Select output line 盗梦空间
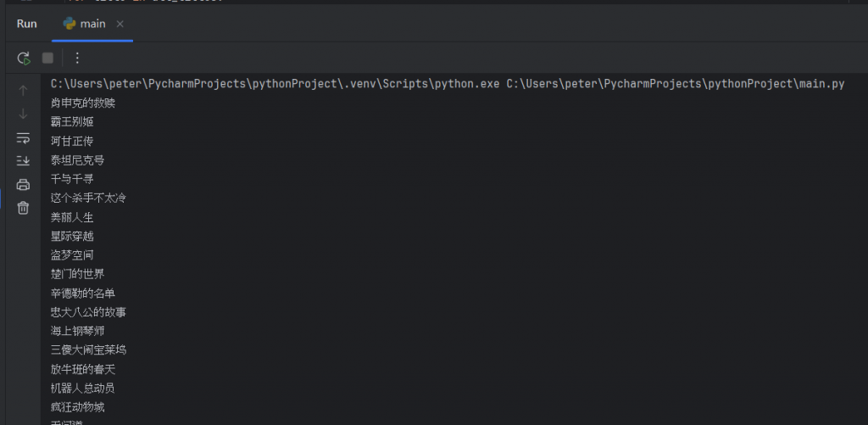 coord(72,254)
